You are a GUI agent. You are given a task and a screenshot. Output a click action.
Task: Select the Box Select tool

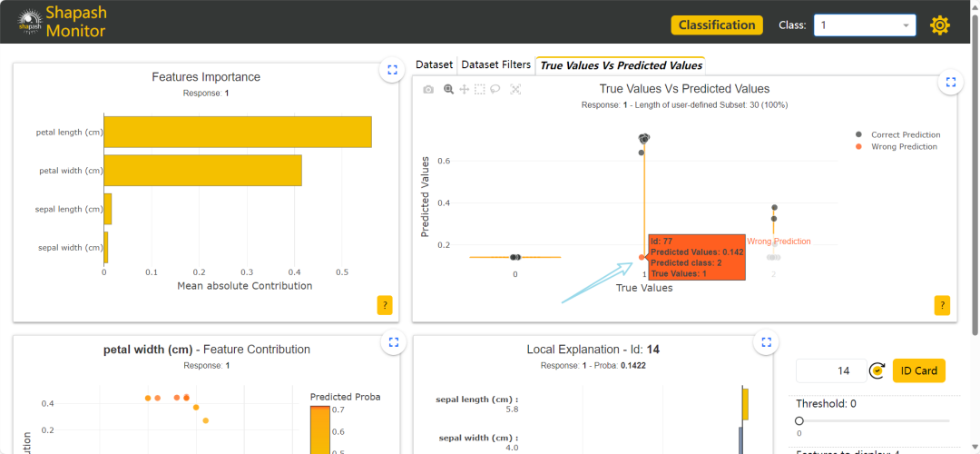(479, 89)
